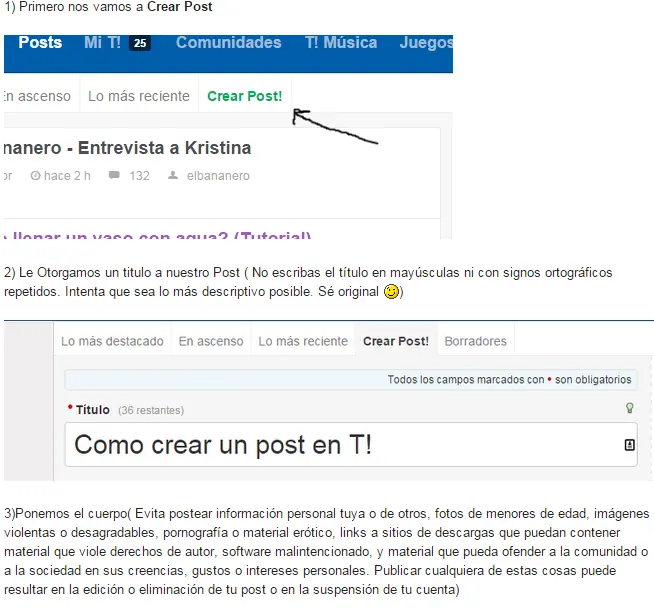
Task: Click the autofill icon inside the title field
Action: [629, 445]
